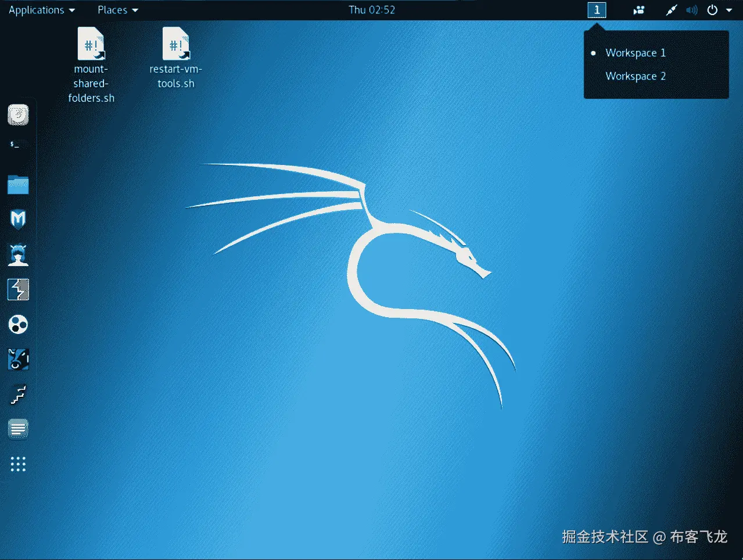Viewport: 743px width, 560px height.
Task: Click the wired network status icon
Action: click(x=672, y=10)
